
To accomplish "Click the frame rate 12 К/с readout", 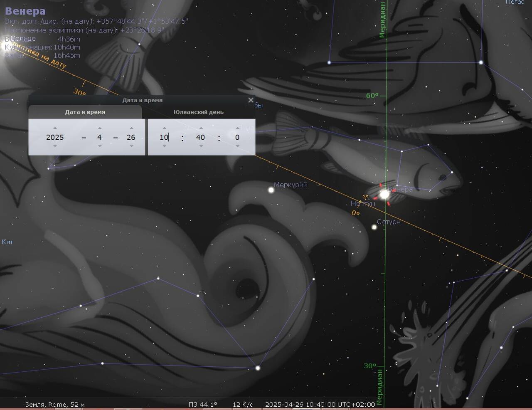I will click(243, 404).
